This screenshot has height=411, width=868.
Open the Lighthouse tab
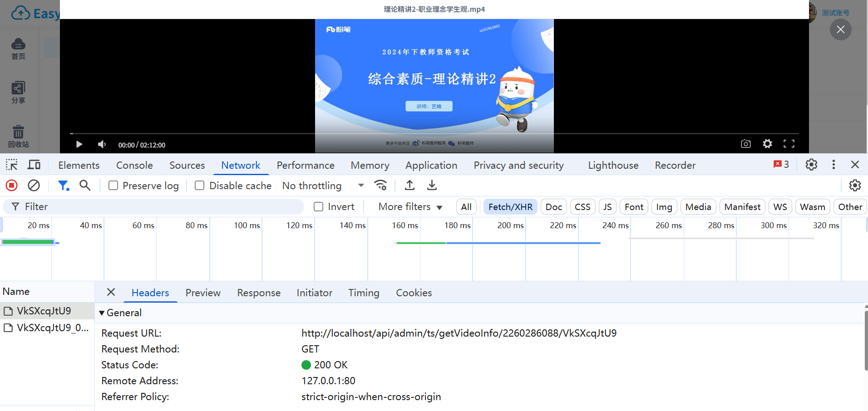pos(613,165)
